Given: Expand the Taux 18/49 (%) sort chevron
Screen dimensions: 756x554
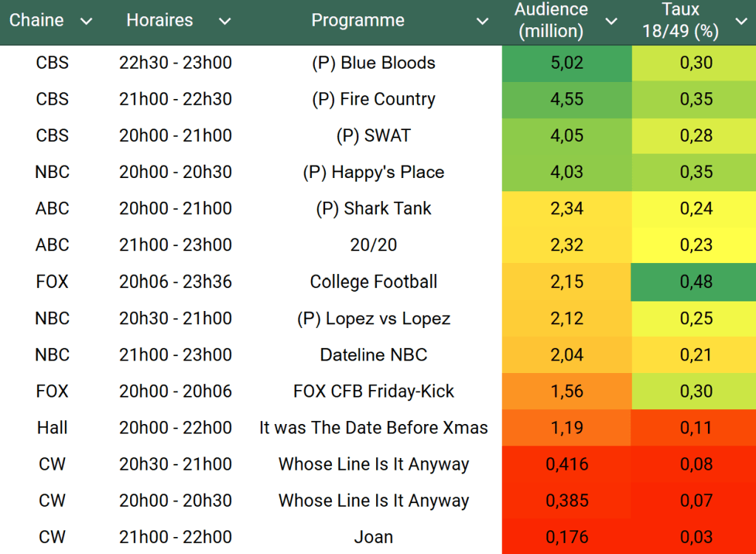Looking at the screenshot, I should pos(741,21).
